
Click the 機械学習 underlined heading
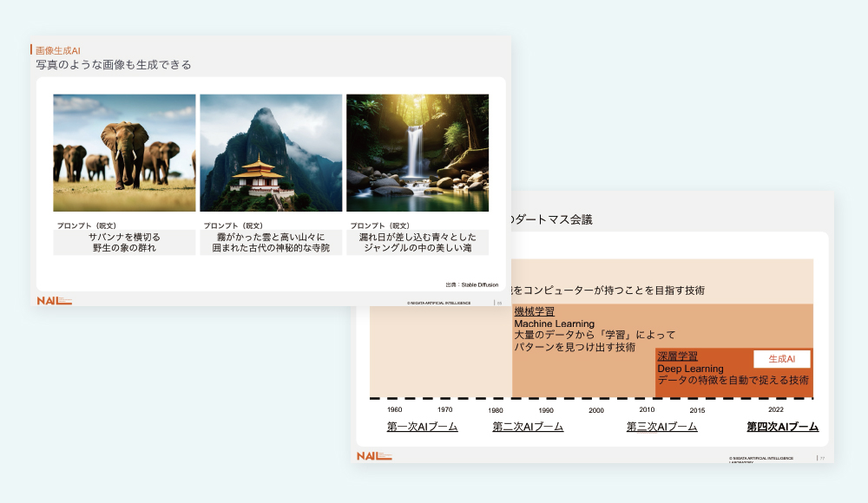coord(534,311)
